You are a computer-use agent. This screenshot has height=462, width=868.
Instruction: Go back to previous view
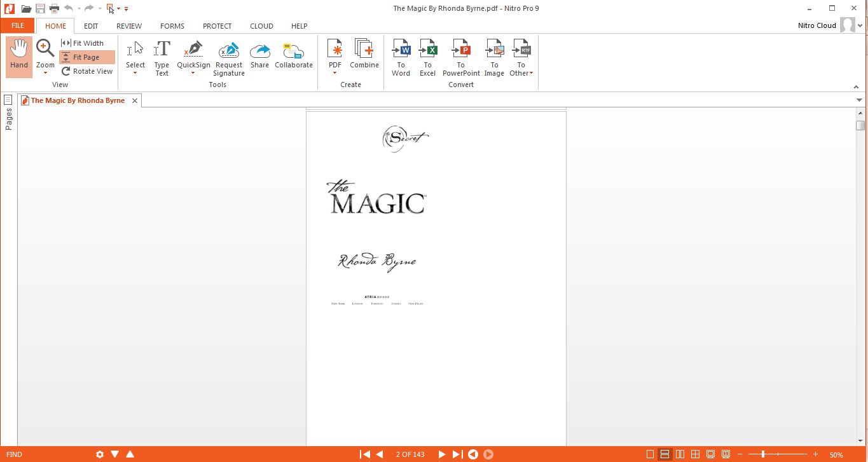pyautogui.click(x=473, y=454)
